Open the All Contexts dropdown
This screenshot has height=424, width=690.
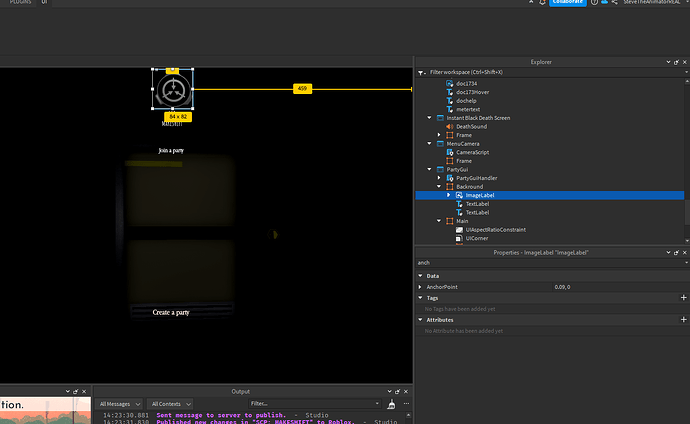[x=171, y=404]
